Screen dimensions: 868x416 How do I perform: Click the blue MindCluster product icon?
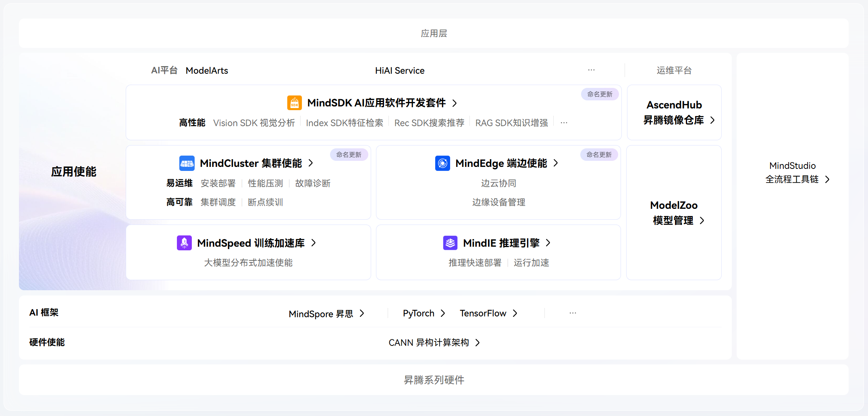187,163
